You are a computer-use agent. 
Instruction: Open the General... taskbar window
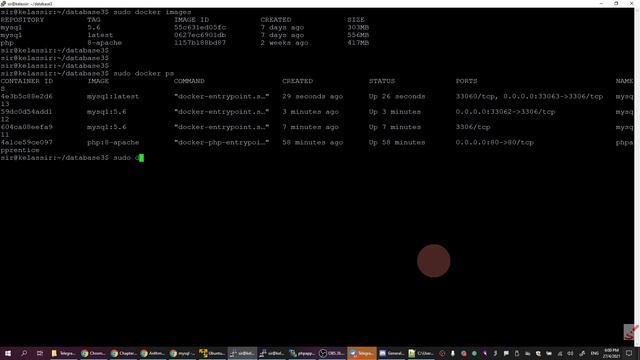click(391, 353)
